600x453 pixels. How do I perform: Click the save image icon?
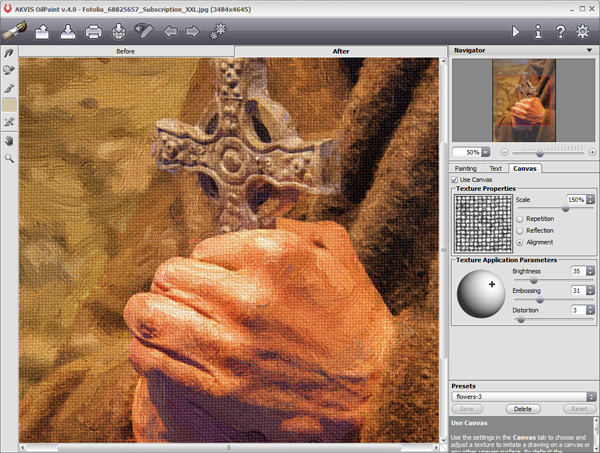(x=67, y=32)
